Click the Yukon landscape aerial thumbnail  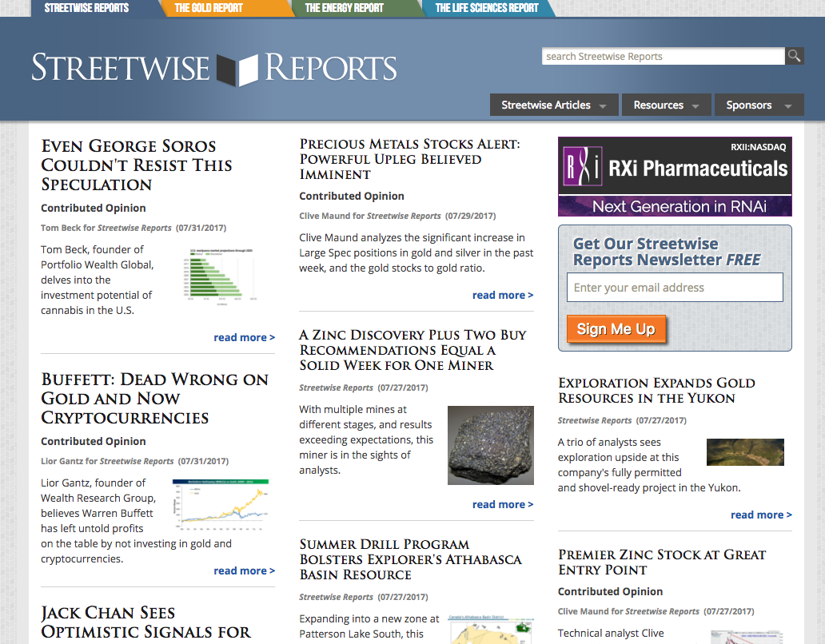[x=745, y=452]
